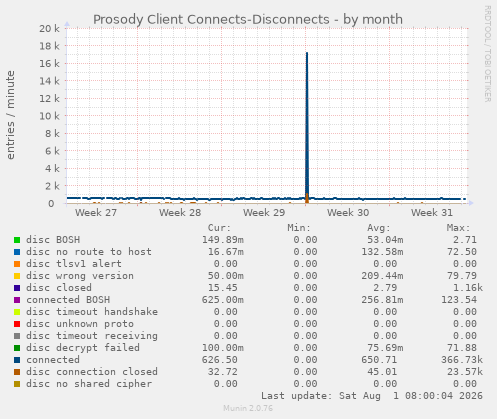Select the 'disc connection closed' label
Screen dimensions: 497x419
[x=92, y=372]
